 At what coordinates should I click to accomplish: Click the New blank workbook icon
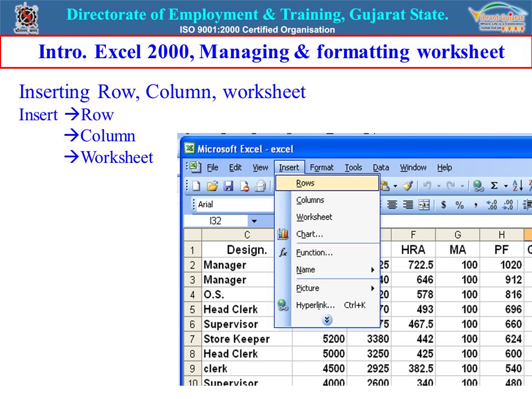click(x=196, y=186)
